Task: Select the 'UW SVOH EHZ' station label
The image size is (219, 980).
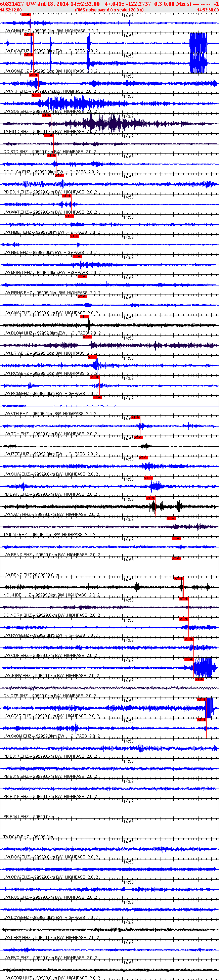Action: point(18,737)
